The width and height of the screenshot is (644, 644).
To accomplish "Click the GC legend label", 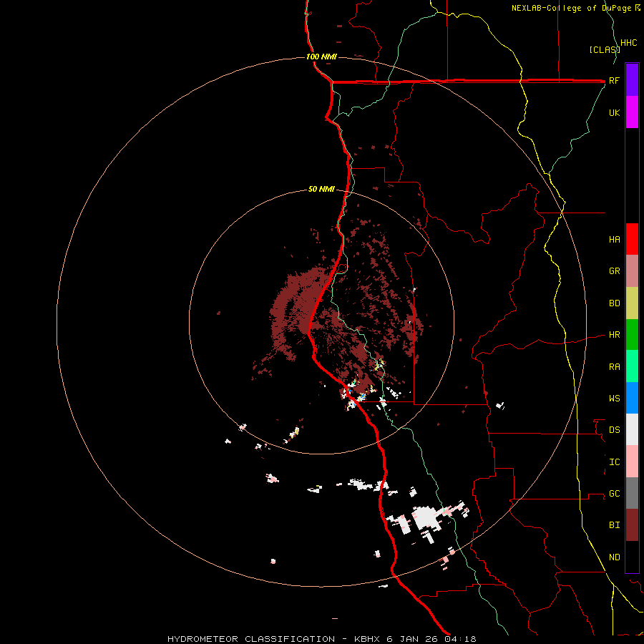I will click(x=614, y=494).
